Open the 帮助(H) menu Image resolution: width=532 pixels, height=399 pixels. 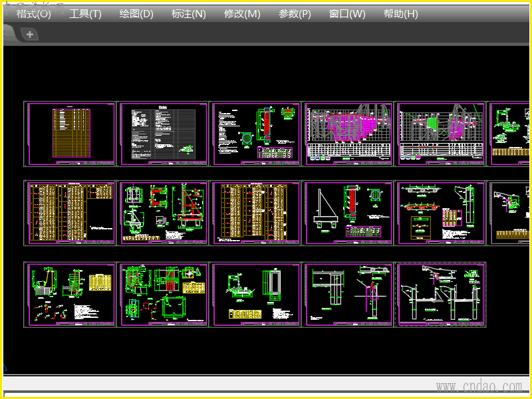point(401,14)
